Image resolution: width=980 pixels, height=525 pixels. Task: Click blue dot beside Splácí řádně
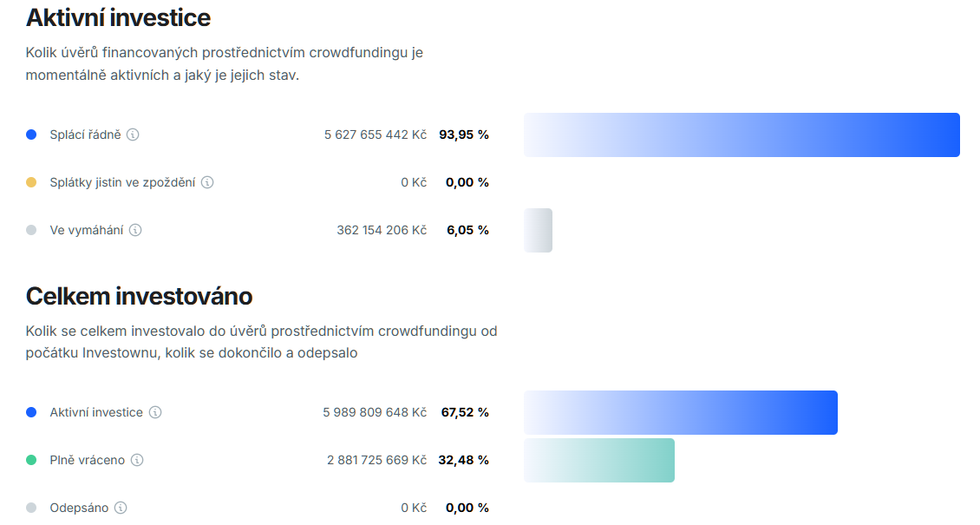click(31, 135)
